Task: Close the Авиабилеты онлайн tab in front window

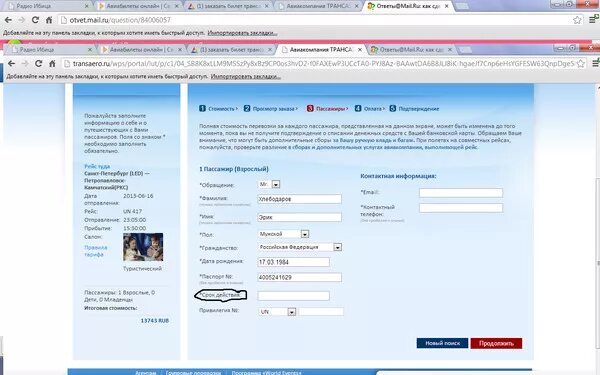Action: pos(180,50)
